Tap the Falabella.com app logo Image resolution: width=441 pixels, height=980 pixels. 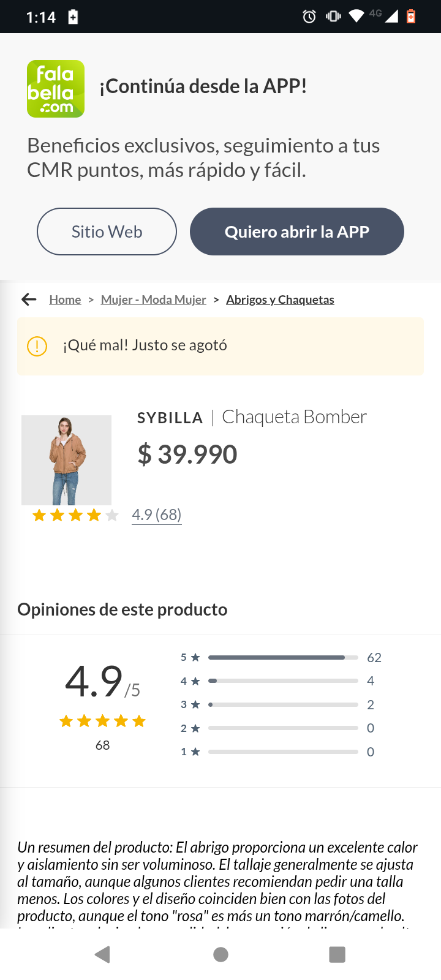(x=56, y=89)
